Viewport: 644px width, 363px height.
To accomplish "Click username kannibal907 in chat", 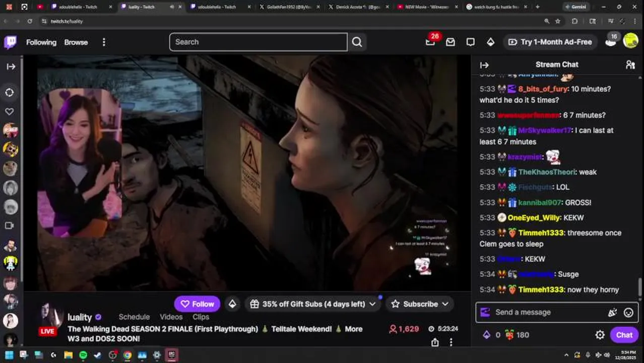I will coord(540,203).
